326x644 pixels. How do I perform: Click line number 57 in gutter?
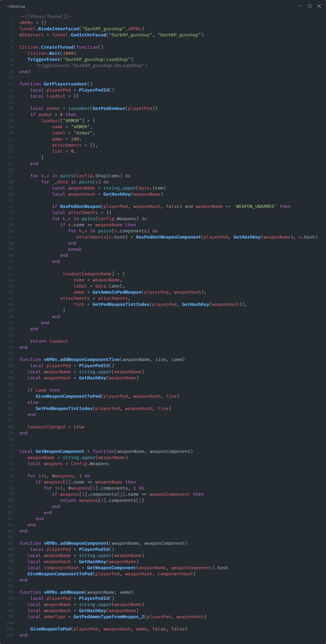(11, 360)
